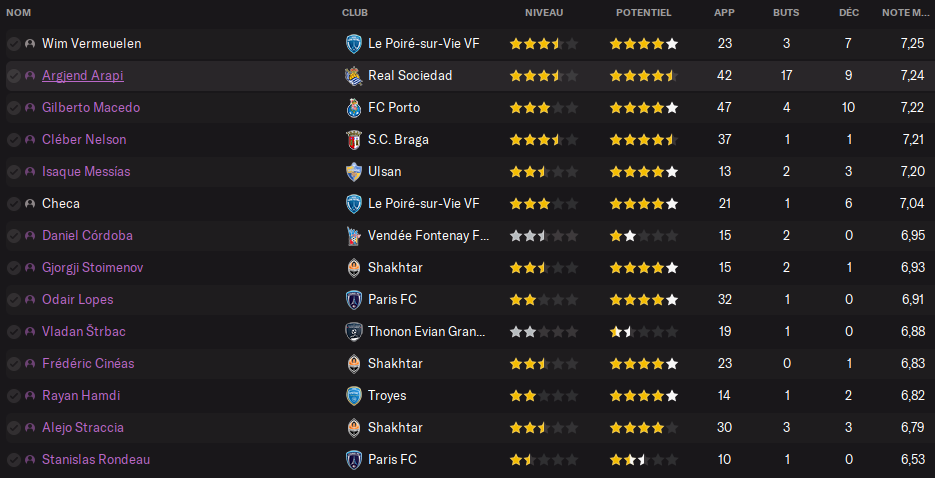Screen dimensions: 935x478
Task: Sort list by NOM column header
Action: coord(18,13)
